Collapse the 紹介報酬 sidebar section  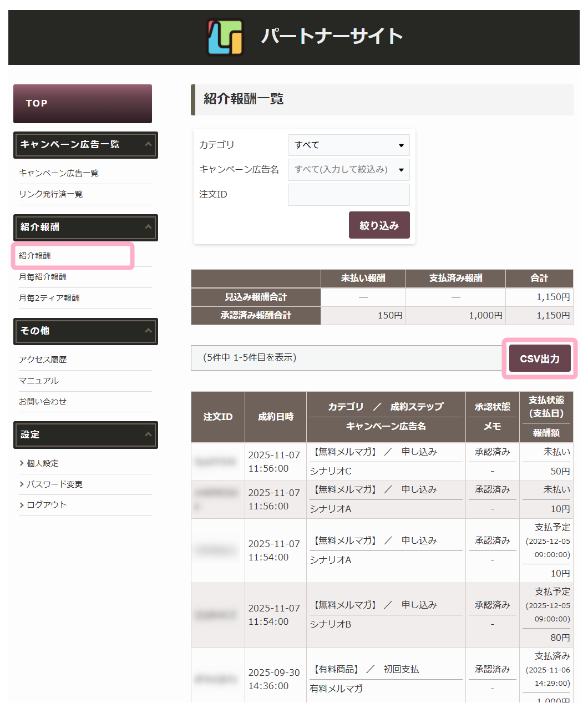point(148,227)
